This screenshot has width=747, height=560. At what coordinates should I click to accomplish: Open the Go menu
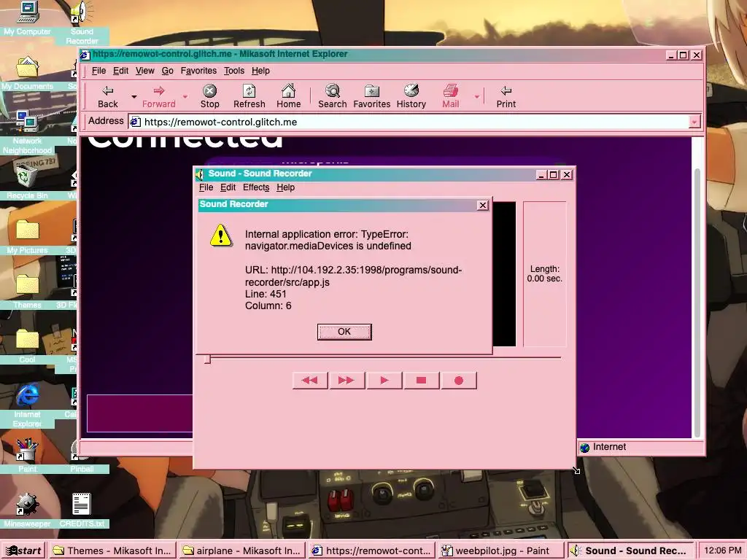(x=167, y=71)
